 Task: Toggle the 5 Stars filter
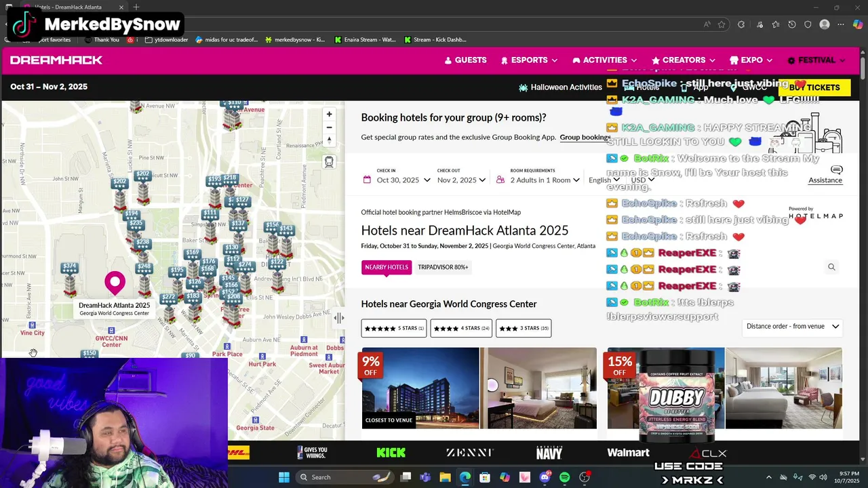click(394, 328)
